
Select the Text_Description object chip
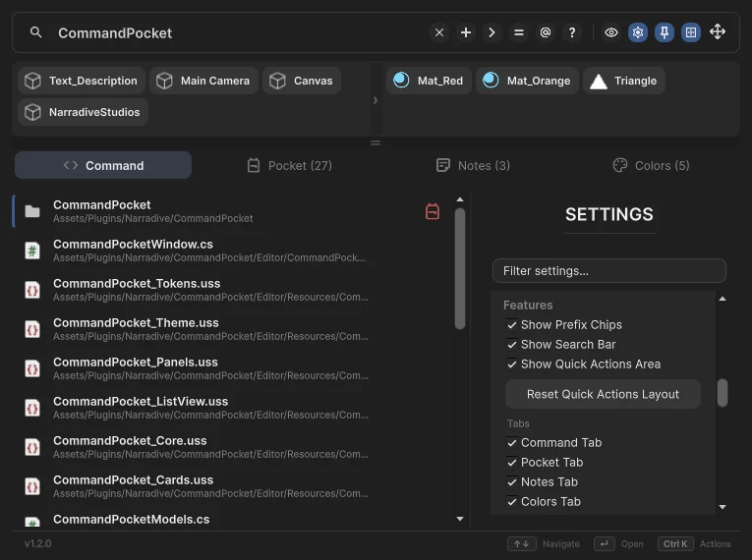click(x=82, y=81)
